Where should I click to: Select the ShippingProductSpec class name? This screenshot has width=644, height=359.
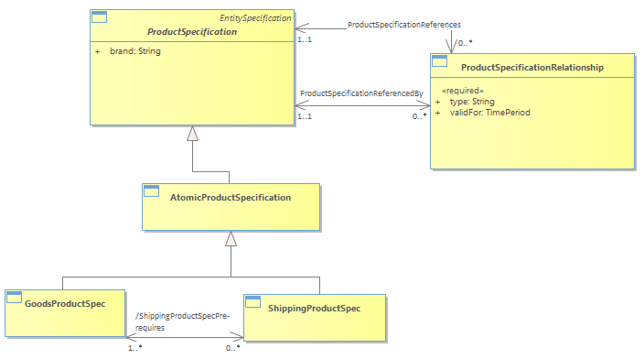[314, 309]
